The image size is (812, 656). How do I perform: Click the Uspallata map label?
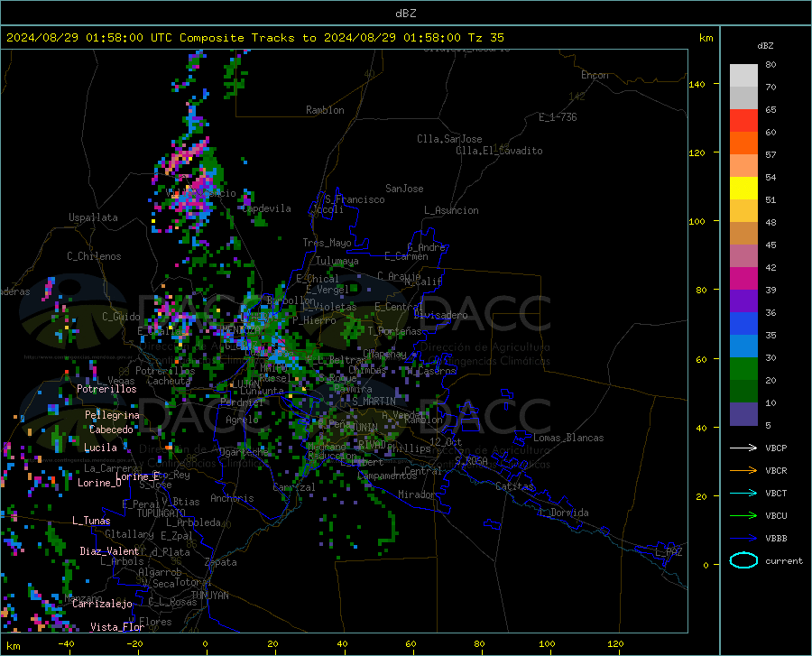93,217
